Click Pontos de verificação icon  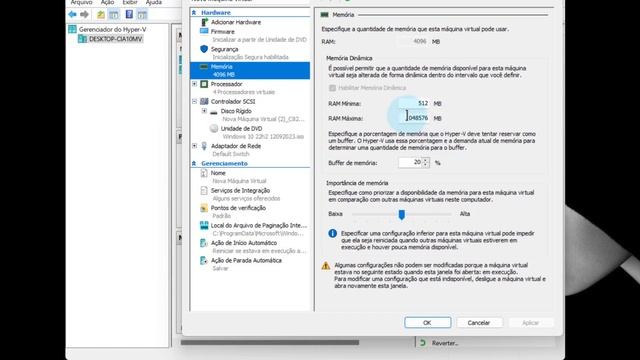coord(204,208)
